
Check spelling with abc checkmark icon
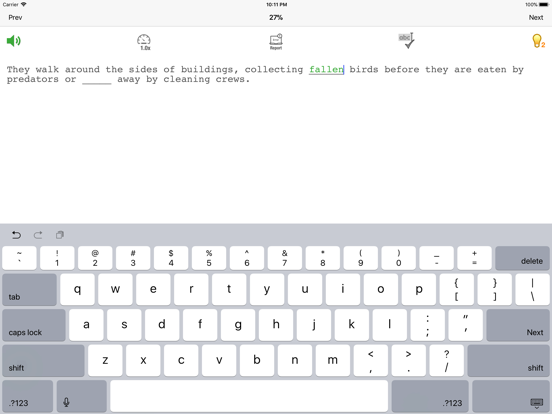pos(407,41)
